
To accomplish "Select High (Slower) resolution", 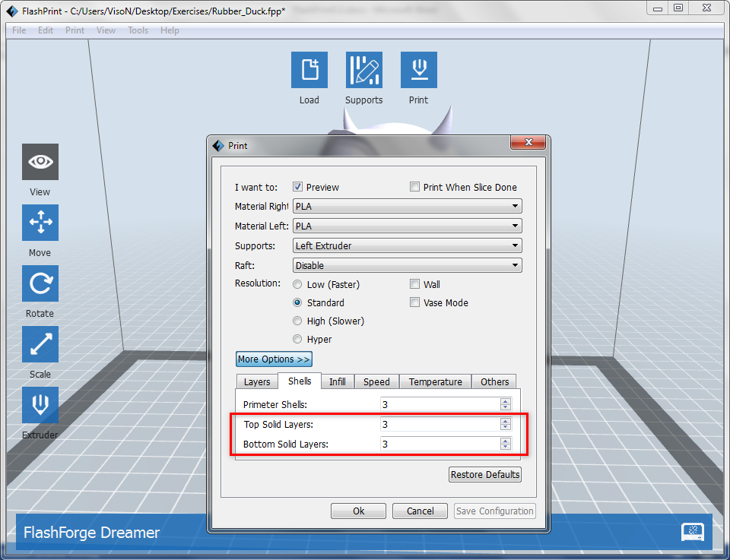I will [x=297, y=321].
